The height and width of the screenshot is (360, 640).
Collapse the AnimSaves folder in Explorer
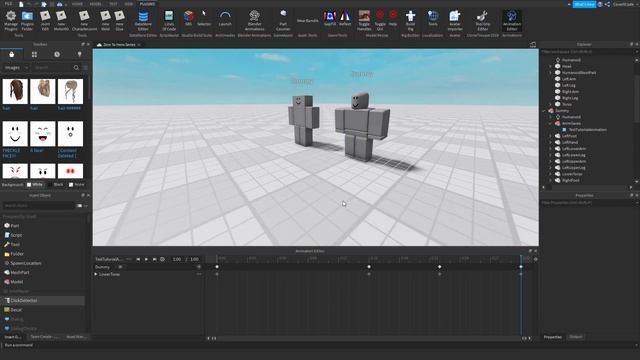tap(550, 123)
